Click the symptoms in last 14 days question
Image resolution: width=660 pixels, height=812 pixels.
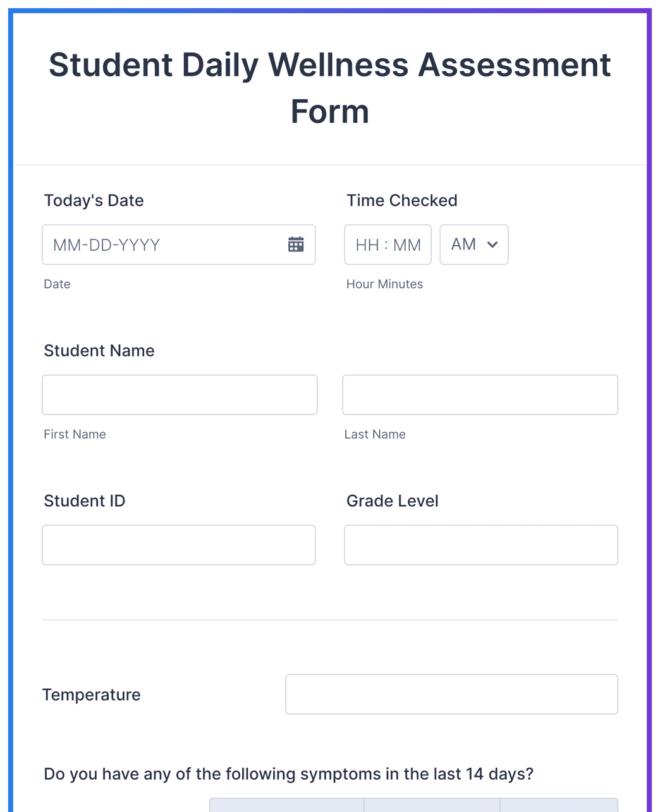point(288,774)
